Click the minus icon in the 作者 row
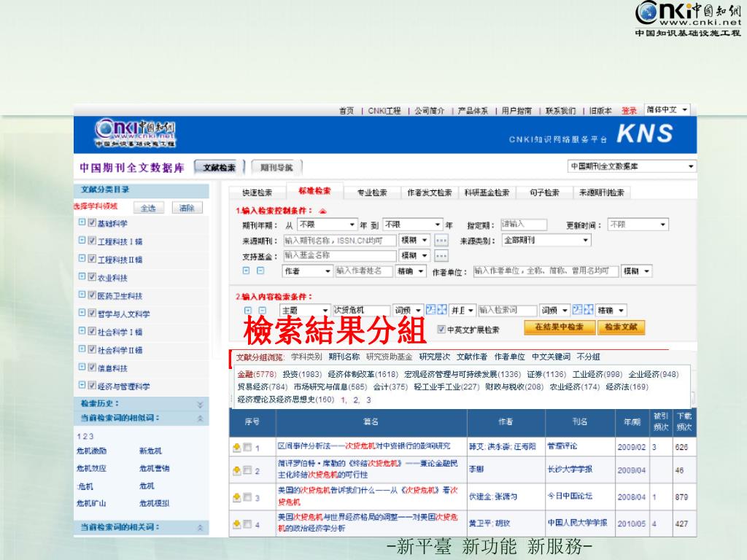 (260, 271)
